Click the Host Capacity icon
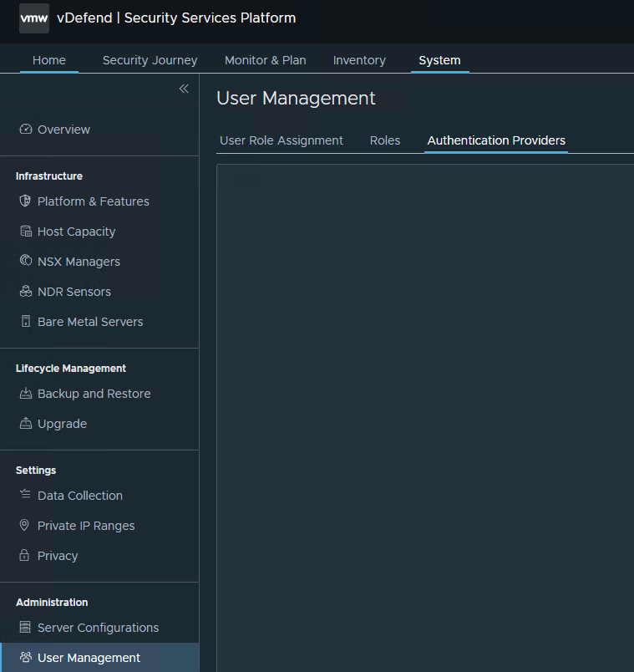The image size is (634, 672). click(x=26, y=232)
